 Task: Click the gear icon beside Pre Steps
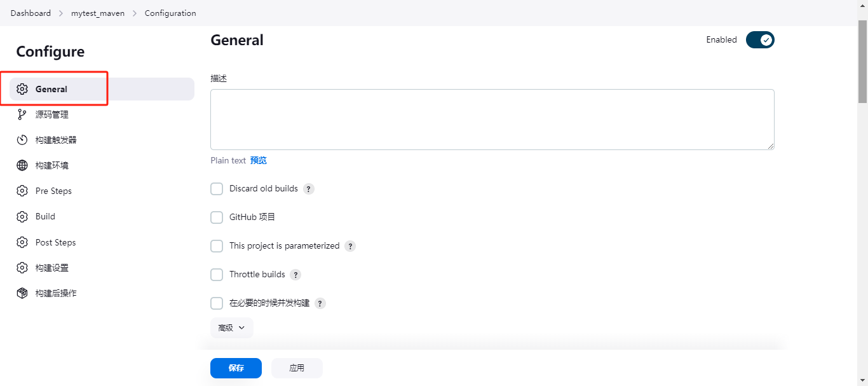tap(22, 191)
